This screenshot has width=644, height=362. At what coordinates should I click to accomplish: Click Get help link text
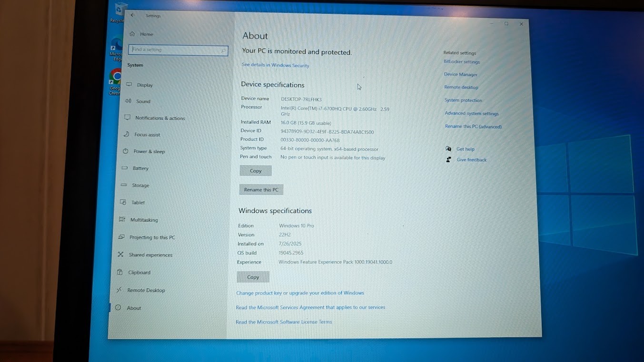coord(466,149)
